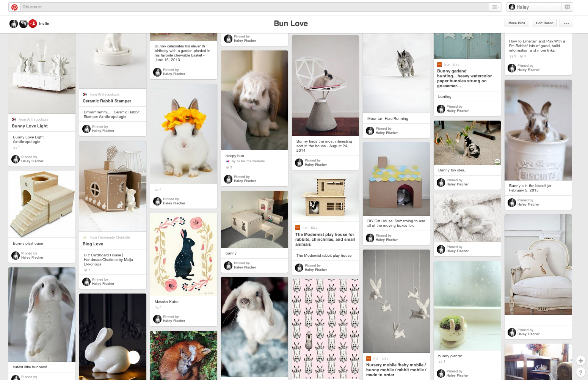Open the flower crown bunny pin image
Image resolution: width=588 pixels, height=380 pixels.
(x=183, y=134)
